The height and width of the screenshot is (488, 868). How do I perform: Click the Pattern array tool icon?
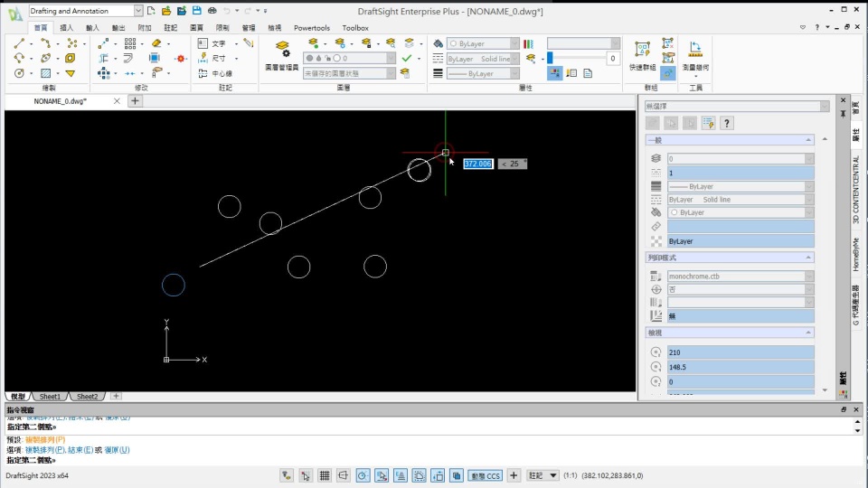[130, 43]
